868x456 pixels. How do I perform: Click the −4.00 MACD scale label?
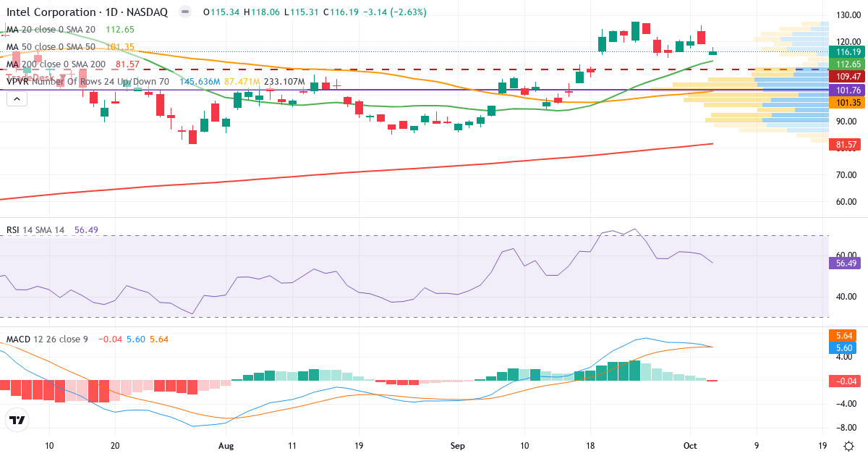pos(847,404)
